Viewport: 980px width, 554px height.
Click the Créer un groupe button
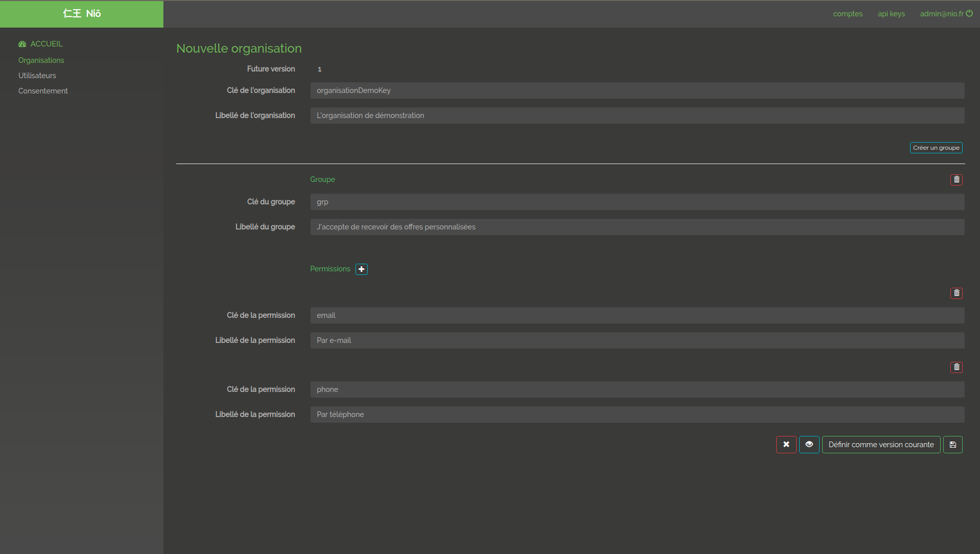click(936, 148)
